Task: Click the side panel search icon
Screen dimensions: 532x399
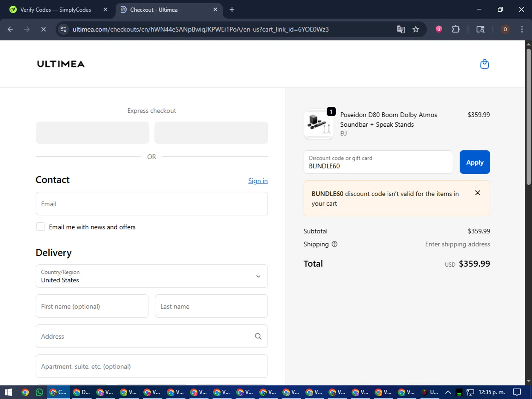Action: tap(480, 29)
